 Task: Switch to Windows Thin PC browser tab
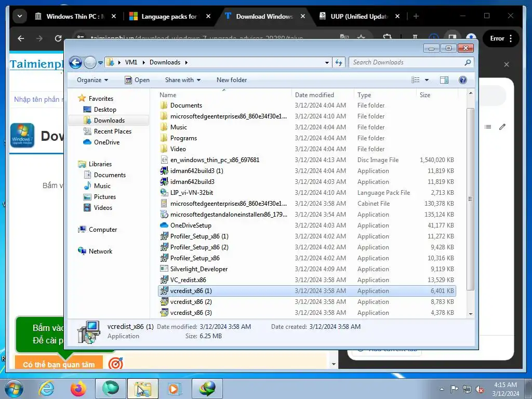click(75, 16)
